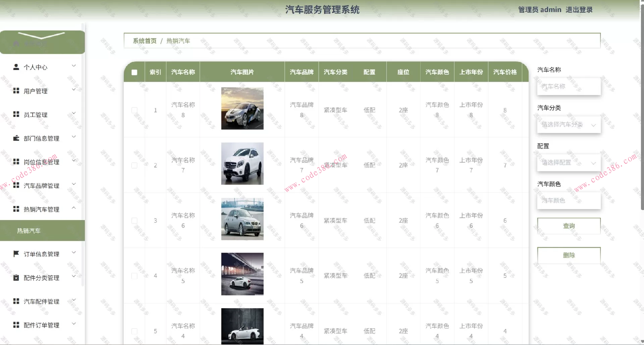Open the 请选择汽车分类 dropdown
Viewport: 644px width, 345px height.
pyautogui.click(x=569, y=125)
